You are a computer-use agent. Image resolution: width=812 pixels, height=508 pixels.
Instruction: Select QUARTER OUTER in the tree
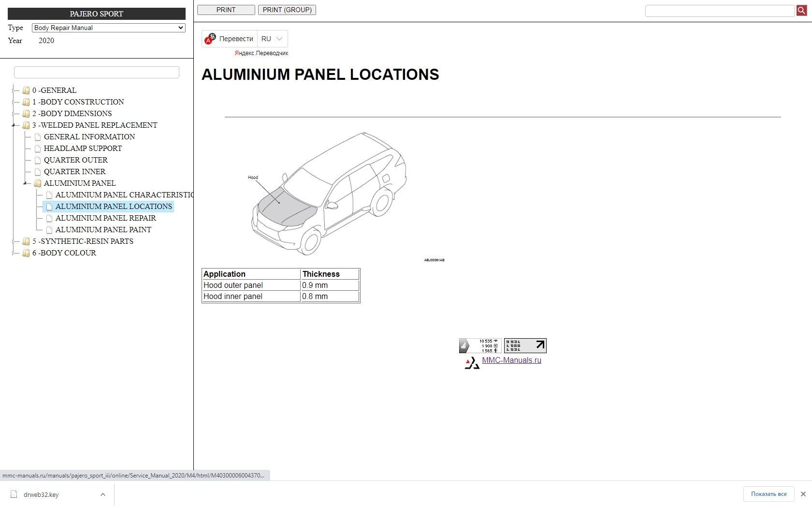pyautogui.click(x=75, y=160)
